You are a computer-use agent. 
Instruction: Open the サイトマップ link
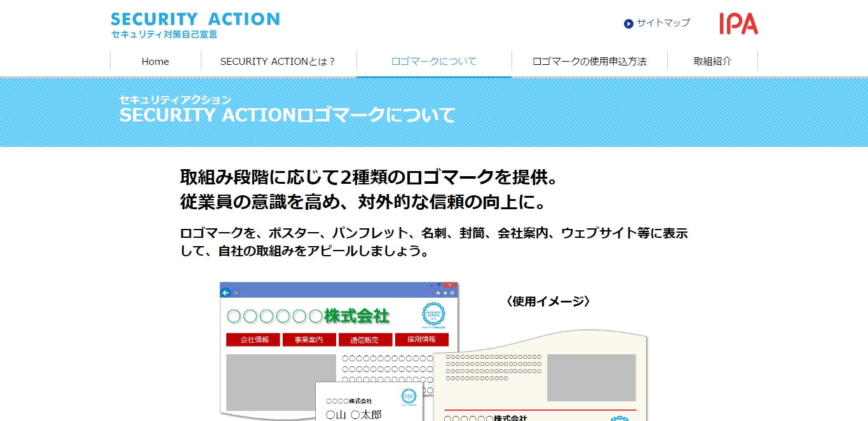click(x=663, y=23)
